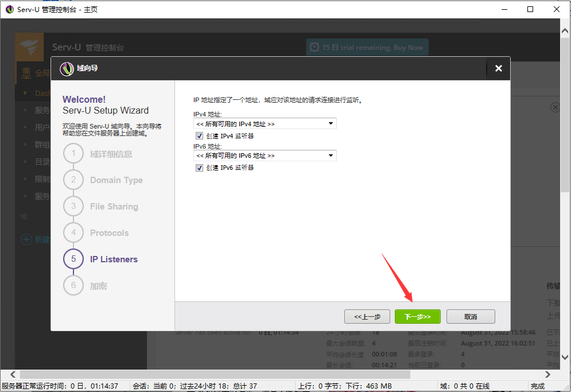Image resolution: width=571 pixels, height=392 pixels.
Task: Open the step 6 加密 wizard circle
Action: (x=73, y=286)
